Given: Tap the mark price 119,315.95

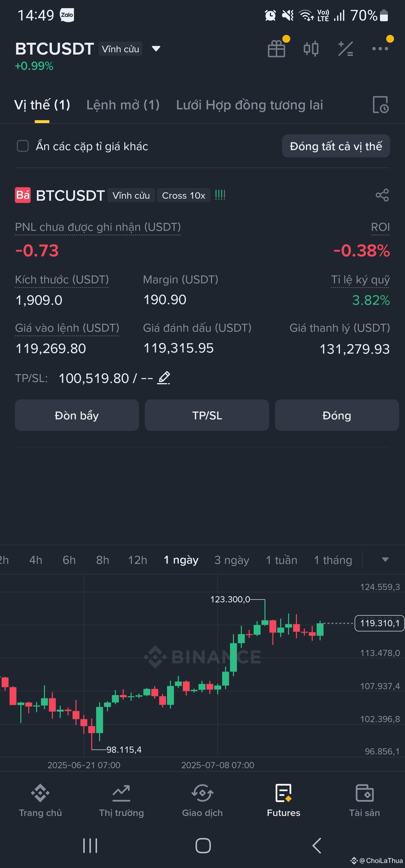Looking at the screenshot, I should (179, 348).
